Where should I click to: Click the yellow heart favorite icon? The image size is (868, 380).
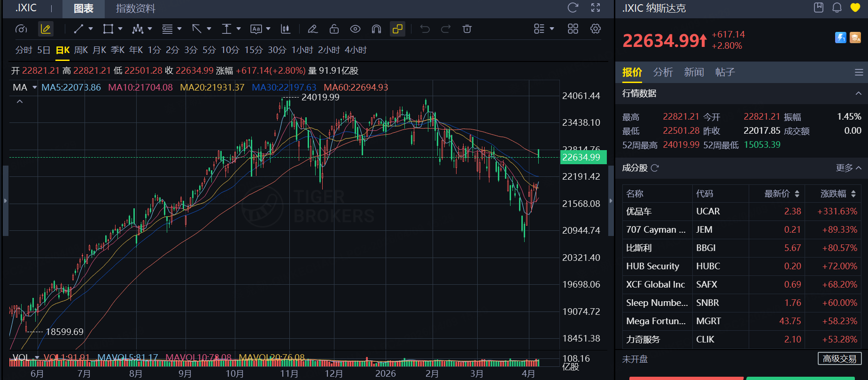[x=855, y=8]
